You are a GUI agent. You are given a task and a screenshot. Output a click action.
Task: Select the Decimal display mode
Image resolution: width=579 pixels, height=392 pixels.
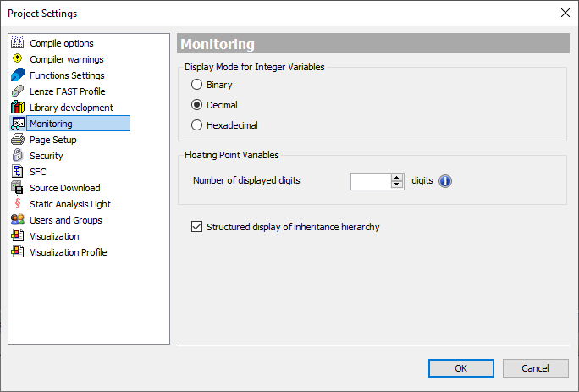click(x=197, y=105)
